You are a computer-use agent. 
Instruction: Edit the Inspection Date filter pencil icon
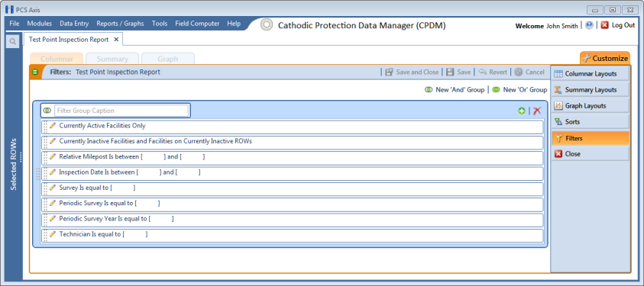click(52, 172)
